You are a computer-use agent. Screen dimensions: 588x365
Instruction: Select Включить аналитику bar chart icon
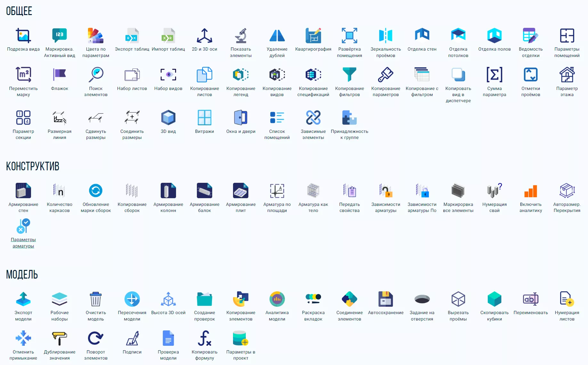531,191
